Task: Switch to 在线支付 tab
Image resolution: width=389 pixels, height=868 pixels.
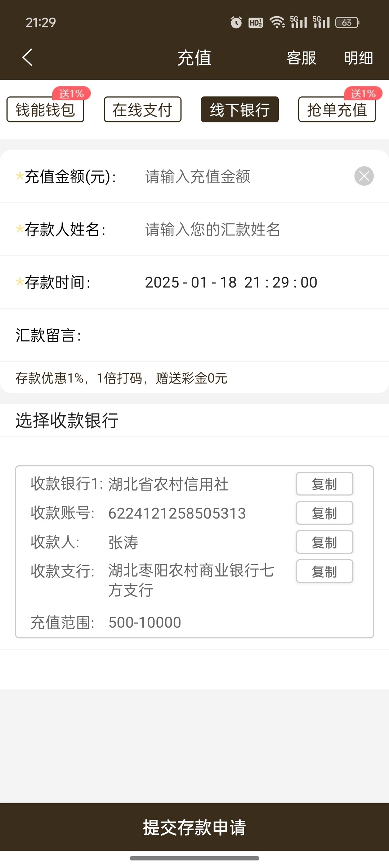Action: click(x=143, y=110)
